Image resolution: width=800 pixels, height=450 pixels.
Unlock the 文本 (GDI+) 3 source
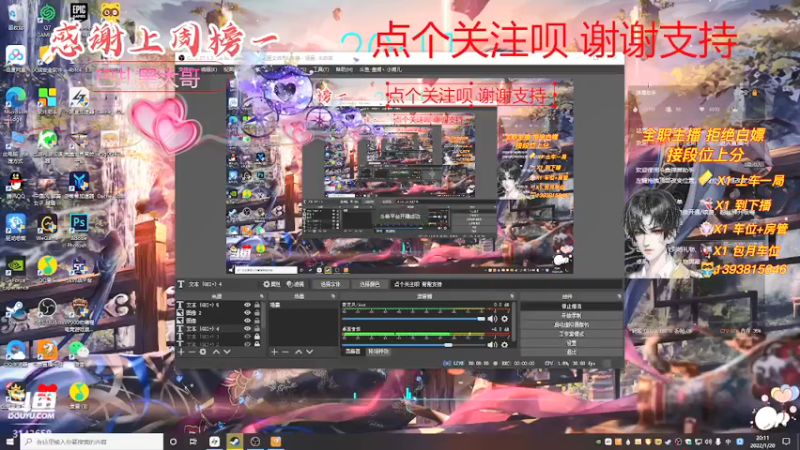pos(257,336)
